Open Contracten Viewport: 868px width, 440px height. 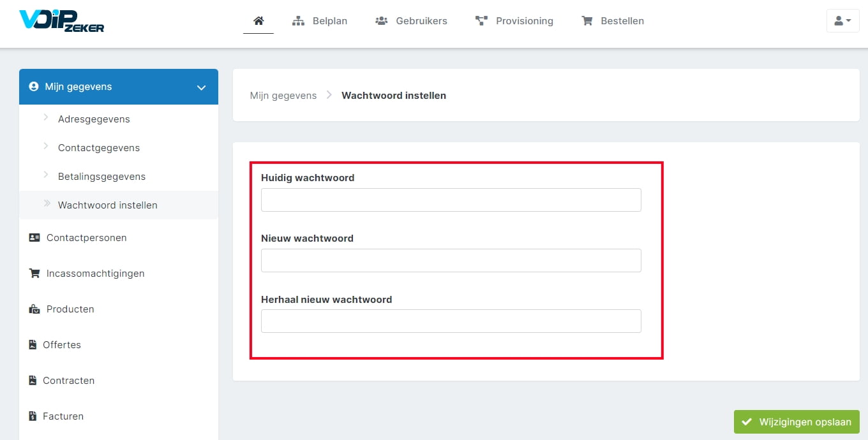pyautogui.click(x=68, y=381)
